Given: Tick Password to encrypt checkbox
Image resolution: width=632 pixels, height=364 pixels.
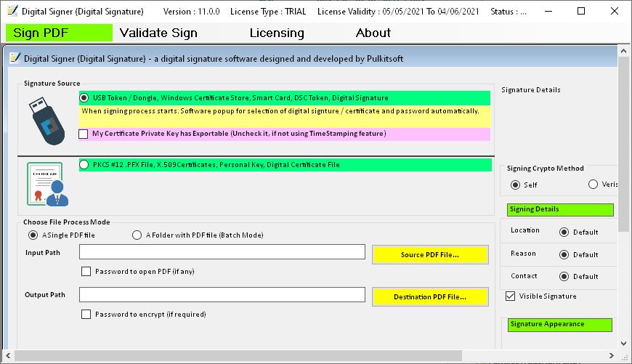Looking at the screenshot, I should [86, 314].
